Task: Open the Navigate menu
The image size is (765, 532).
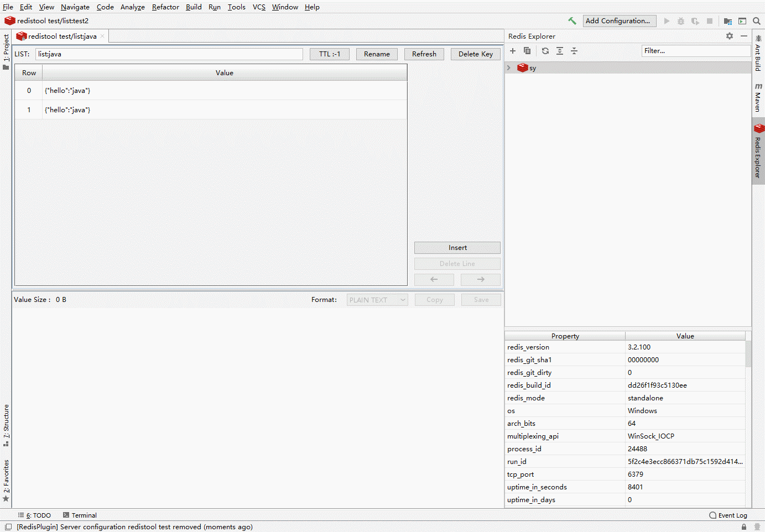Action: 75,7
